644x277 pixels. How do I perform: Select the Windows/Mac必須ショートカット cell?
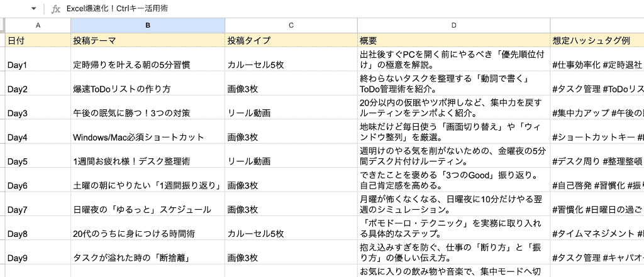(148, 132)
